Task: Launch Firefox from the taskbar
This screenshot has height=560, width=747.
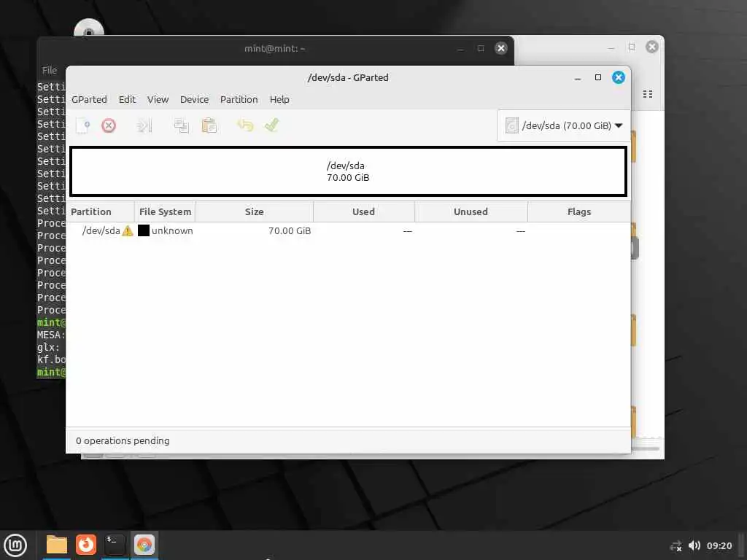Action: (86, 545)
